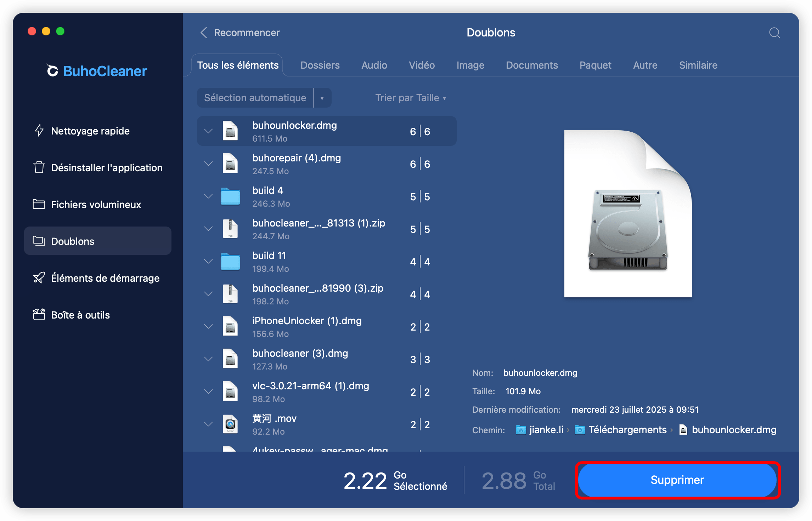Screen dimensions: 812x521
Task: Switch to the Documents tab
Action: [532, 65]
